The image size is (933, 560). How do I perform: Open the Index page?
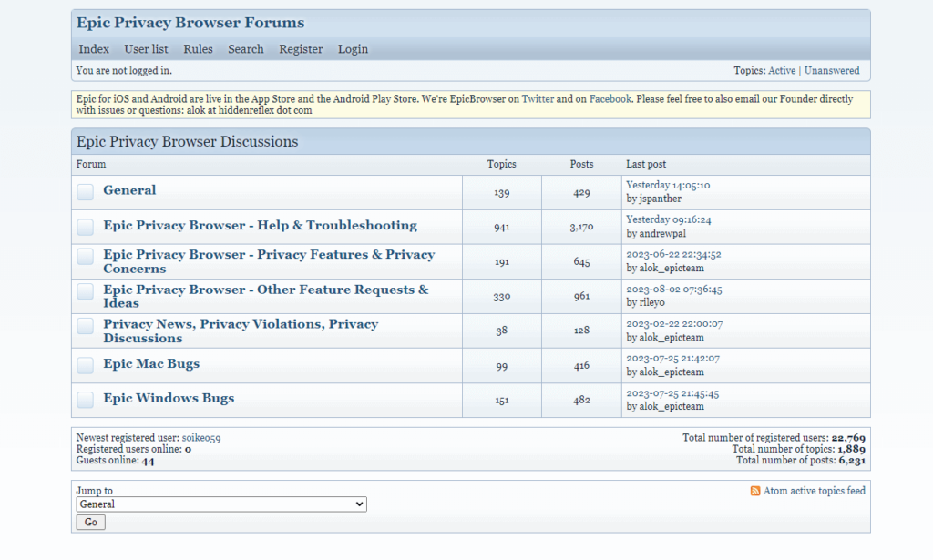pyautogui.click(x=93, y=49)
